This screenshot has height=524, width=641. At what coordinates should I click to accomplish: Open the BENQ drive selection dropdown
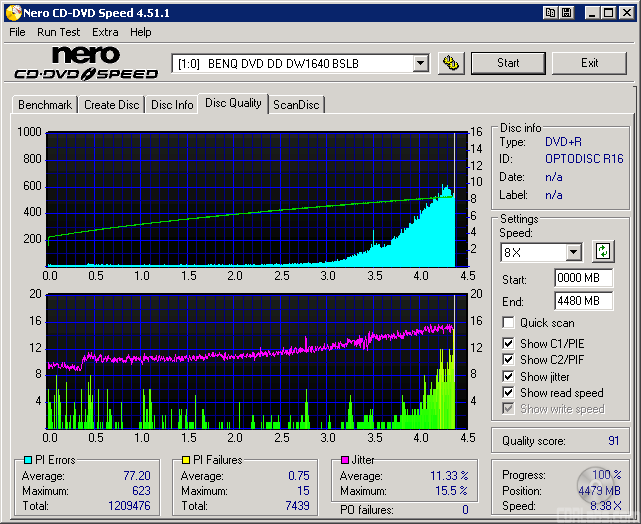pos(420,64)
